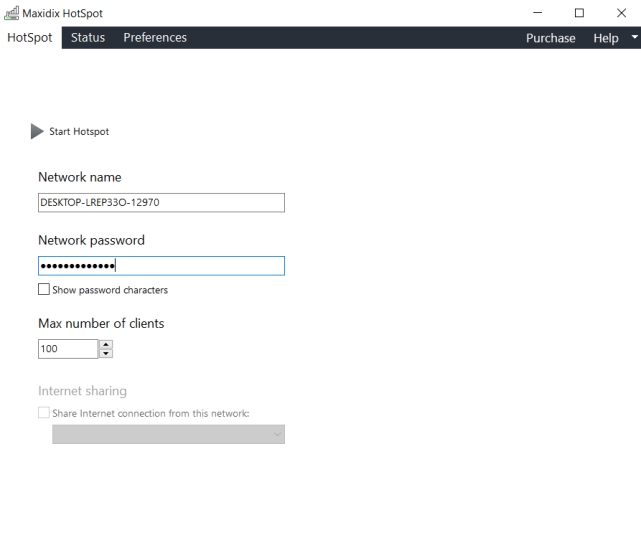Select the Max number of clients value box
Screen dimensions: 641x548
pos(67,349)
